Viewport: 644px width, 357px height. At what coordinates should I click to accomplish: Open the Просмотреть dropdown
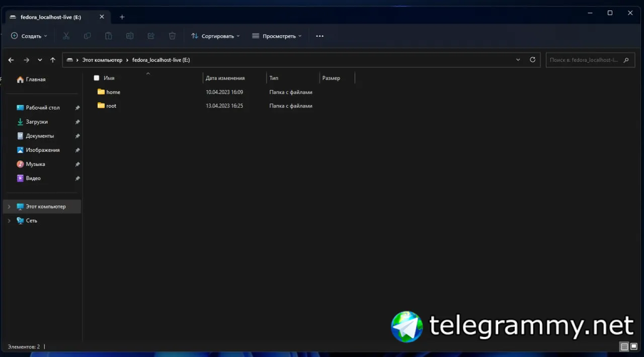pos(277,36)
